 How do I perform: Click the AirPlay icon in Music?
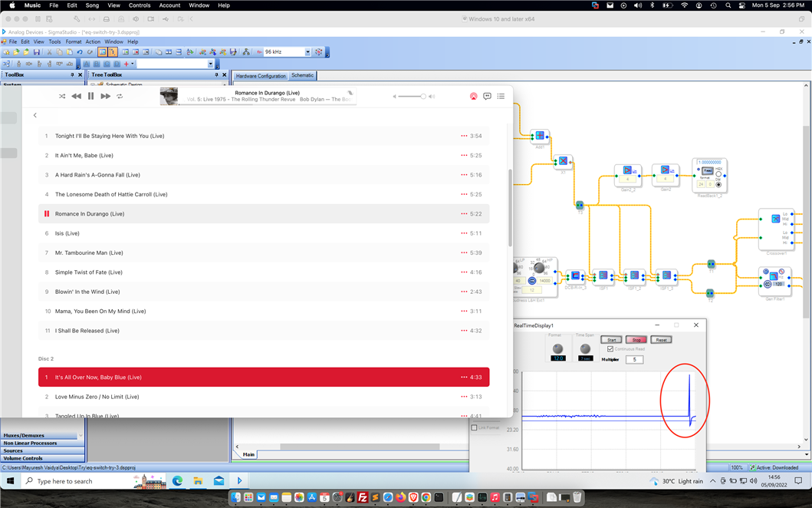pos(473,96)
